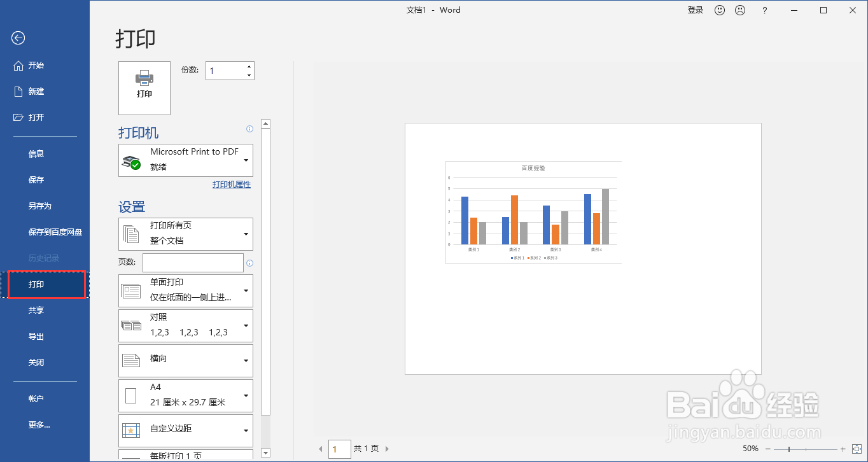Open the printer selection dropdown
Viewport: 868px width, 462px height.
[x=246, y=160]
